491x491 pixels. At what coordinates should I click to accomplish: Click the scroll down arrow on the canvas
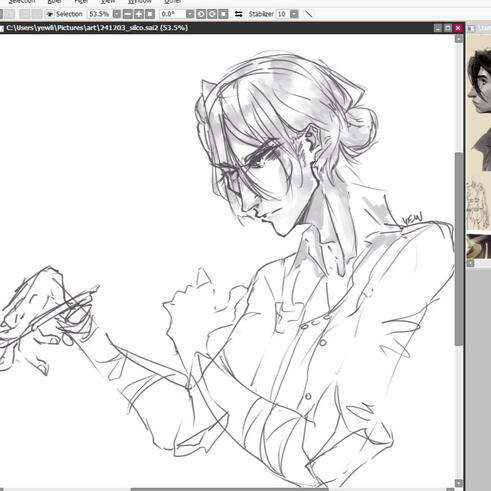(459, 483)
